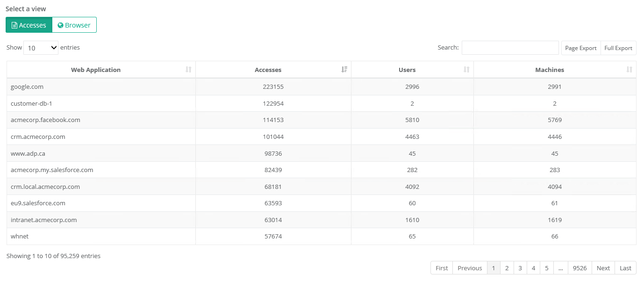Screen dimensions: 644x281
Task: Sort by Machines column arrows
Action: coord(629,70)
